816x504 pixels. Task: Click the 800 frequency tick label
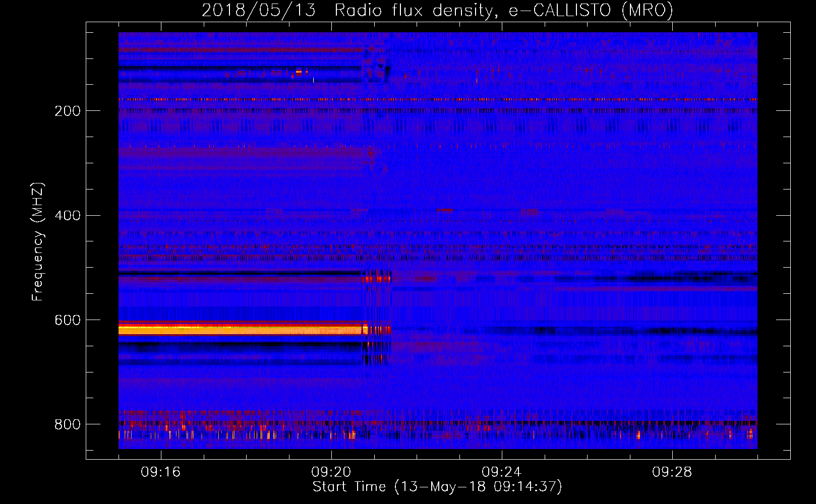pyautogui.click(x=68, y=424)
